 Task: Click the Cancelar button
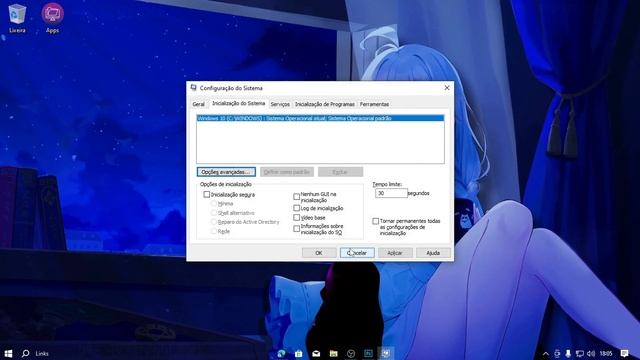(357, 253)
